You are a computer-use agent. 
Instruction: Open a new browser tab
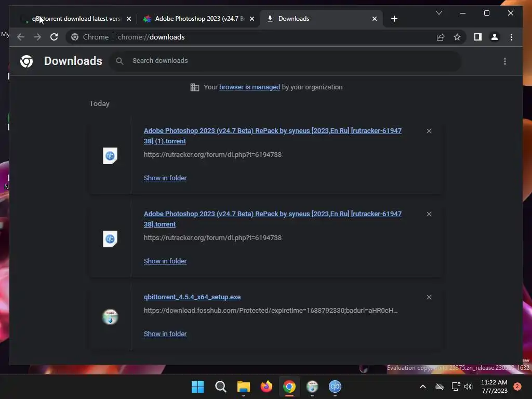pos(394,19)
